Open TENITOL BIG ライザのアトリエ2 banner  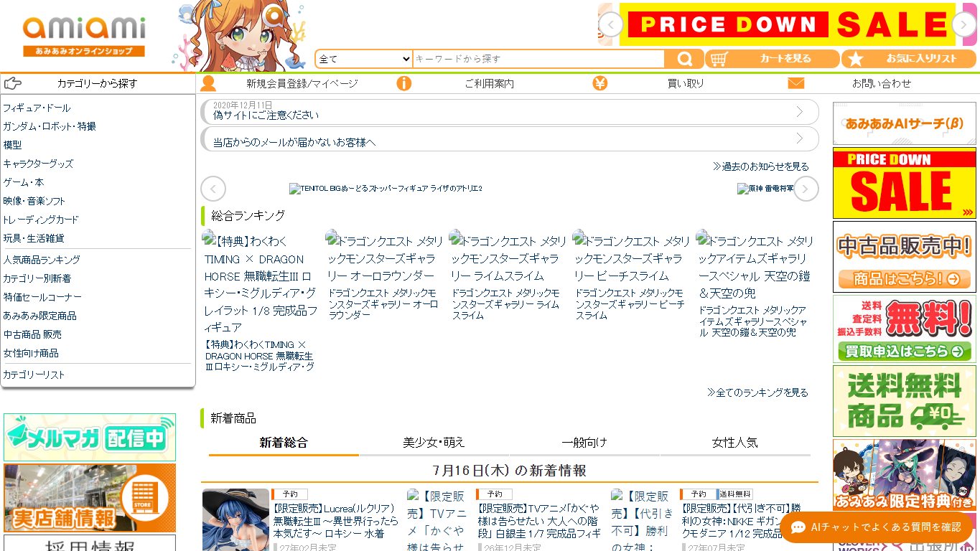386,189
